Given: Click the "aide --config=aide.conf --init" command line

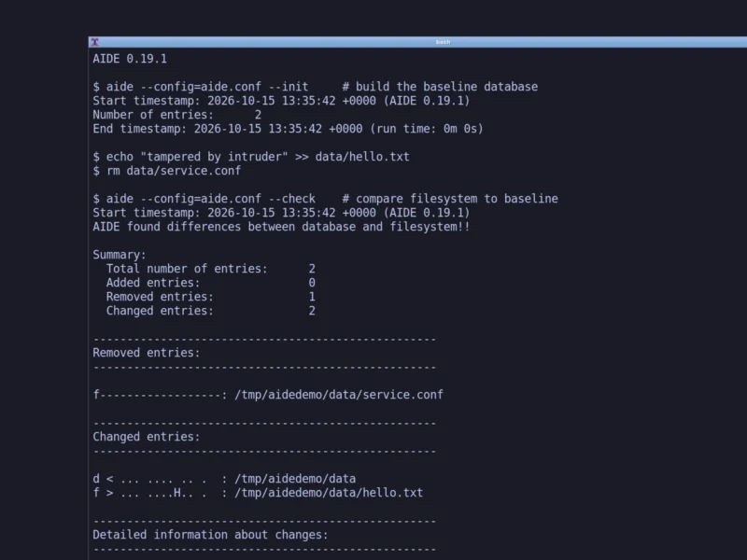Looking at the screenshot, I should tap(316, 87).
